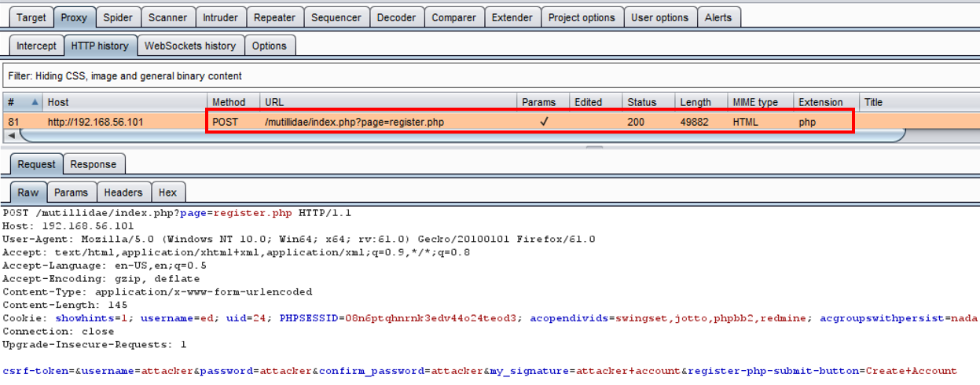Screen dimensions: 980x385
Task: Click the horizontal scrollbar left arrow
Action: pyautogui.click(x=11, y=136)
